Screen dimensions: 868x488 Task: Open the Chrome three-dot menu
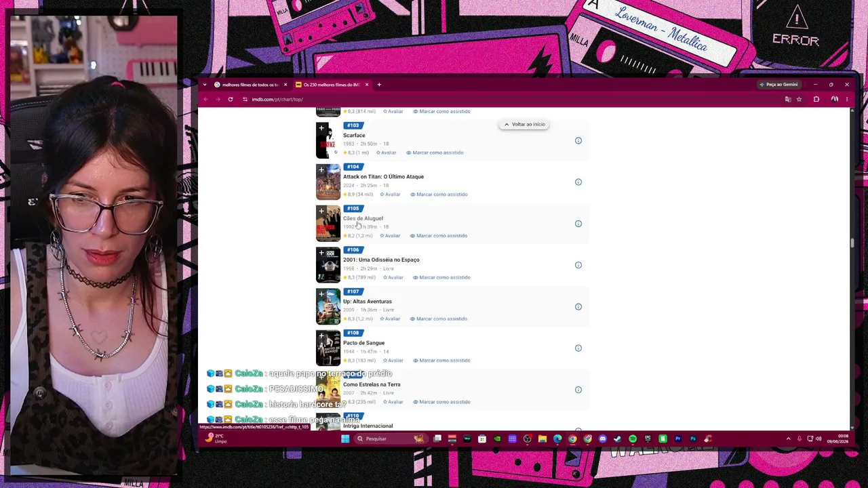tap(846, 100)
